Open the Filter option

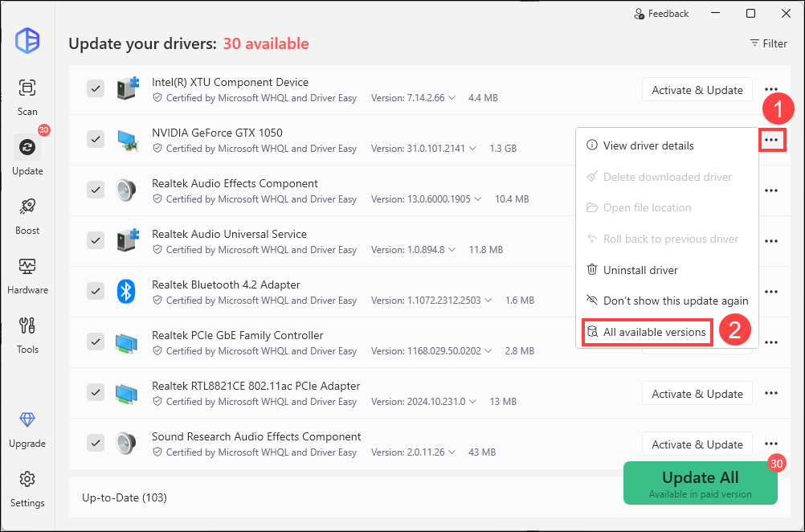click(x=768, y=43)
